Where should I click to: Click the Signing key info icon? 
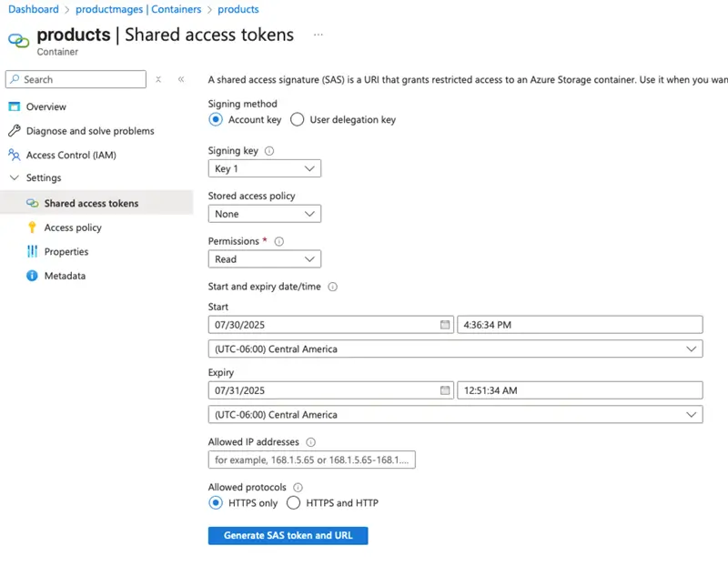point(268,151)
